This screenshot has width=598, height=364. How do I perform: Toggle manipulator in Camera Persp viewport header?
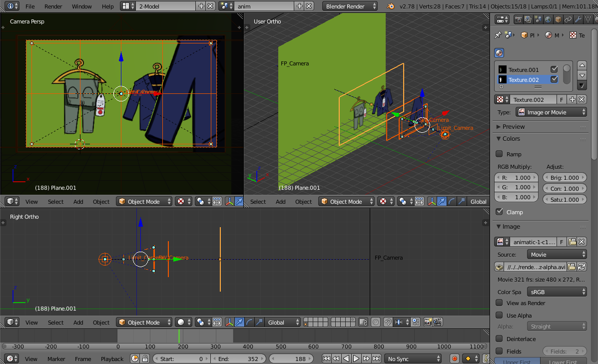click(x=229, y=202)
